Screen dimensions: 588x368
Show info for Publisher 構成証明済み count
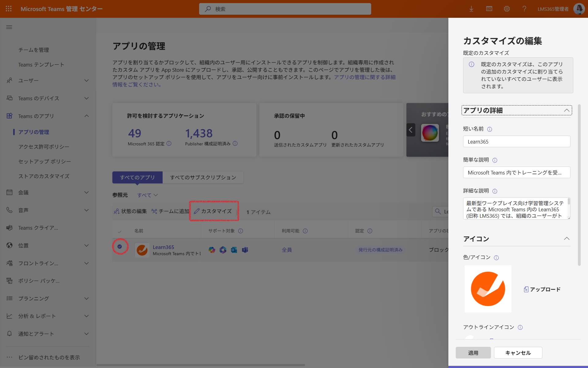coord(235,144)
